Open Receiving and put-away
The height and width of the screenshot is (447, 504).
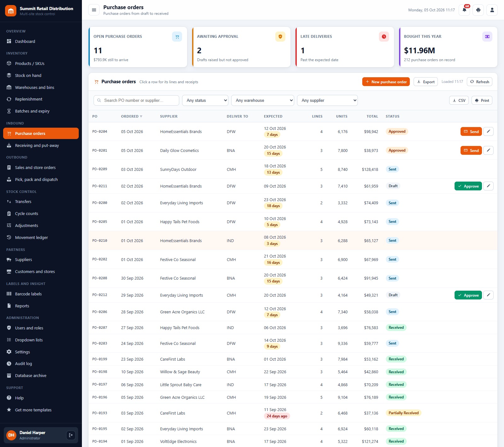pyautogui.click(x=41, y=145)
